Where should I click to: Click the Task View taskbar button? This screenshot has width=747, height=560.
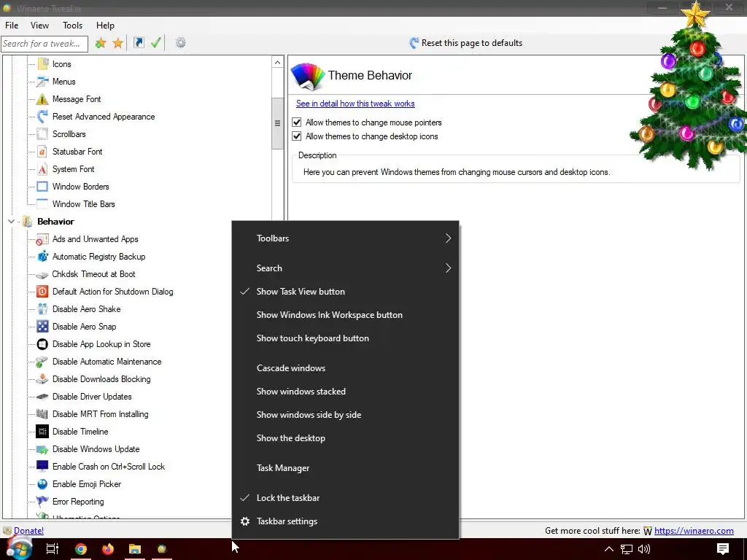click(53, 549)
